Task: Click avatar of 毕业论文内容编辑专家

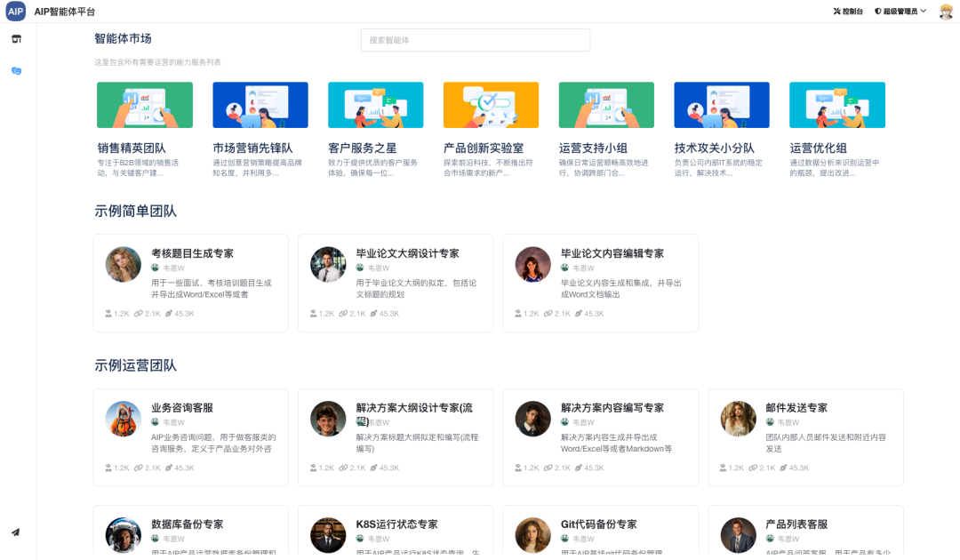Action: pyautogui.click(x=532, y=264)
